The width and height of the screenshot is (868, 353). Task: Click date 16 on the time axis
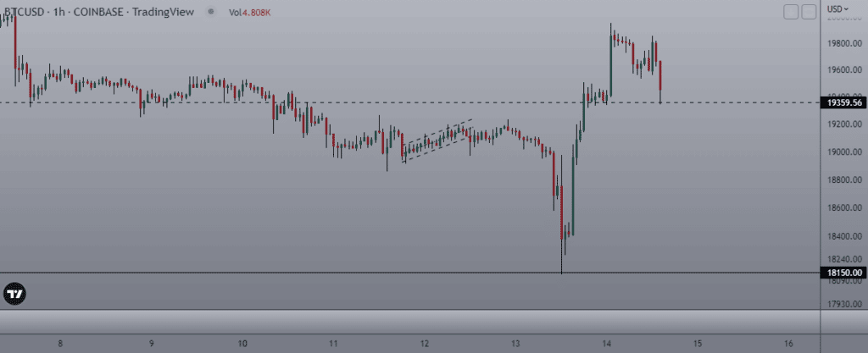click(789, 343)
